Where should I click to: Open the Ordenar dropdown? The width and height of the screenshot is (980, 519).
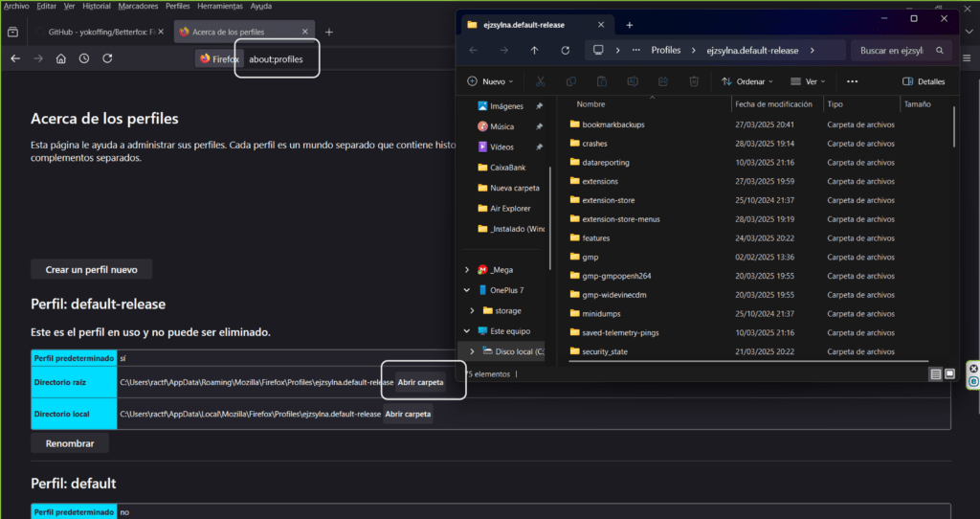[x=747, y=81]
